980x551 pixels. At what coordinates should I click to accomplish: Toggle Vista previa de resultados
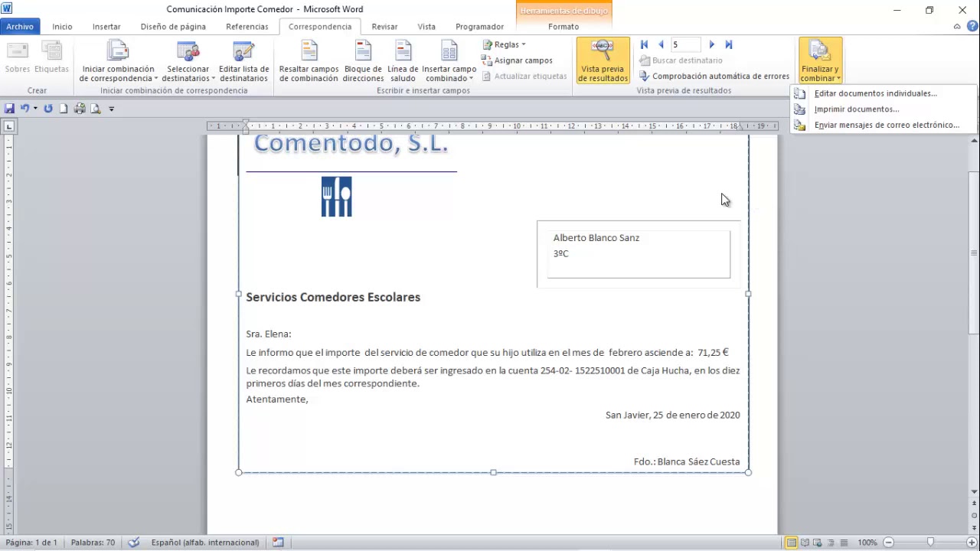point(603,60)
